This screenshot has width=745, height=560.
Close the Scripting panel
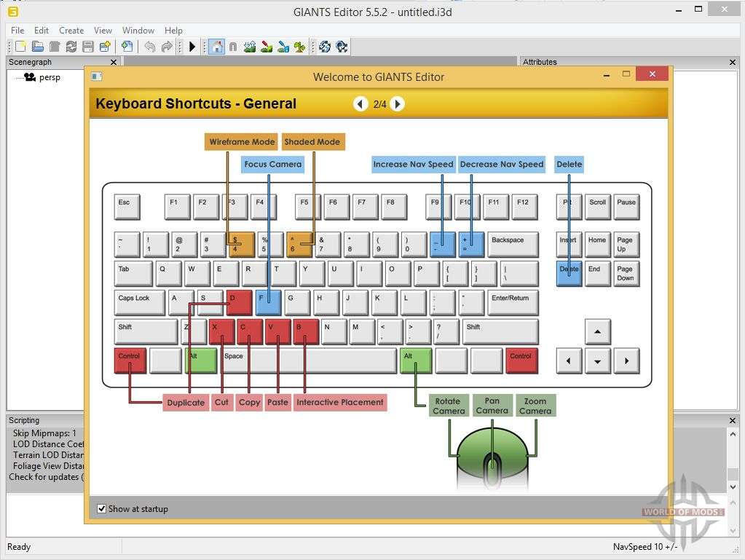coord(732,420)
